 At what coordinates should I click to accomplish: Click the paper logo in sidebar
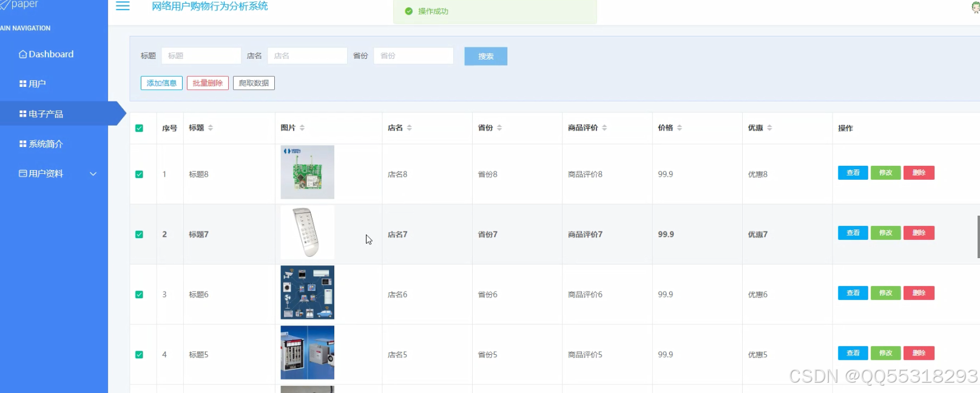(19, 4)
